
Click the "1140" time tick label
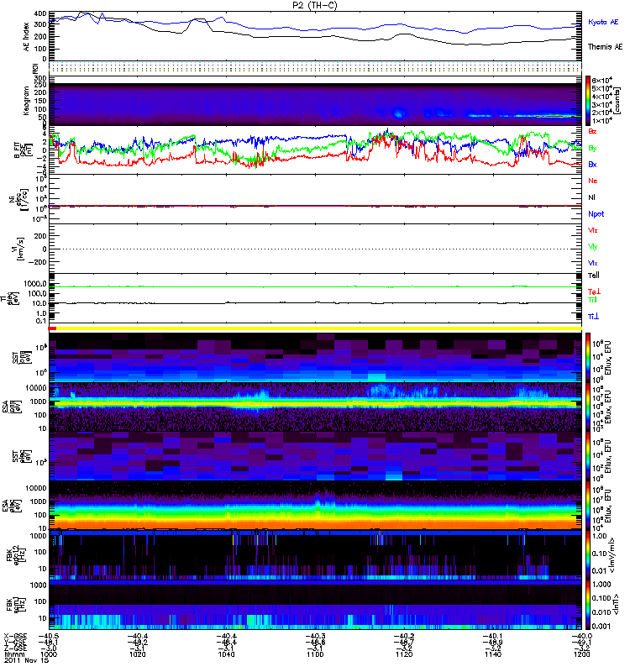[x=493, y=654]
